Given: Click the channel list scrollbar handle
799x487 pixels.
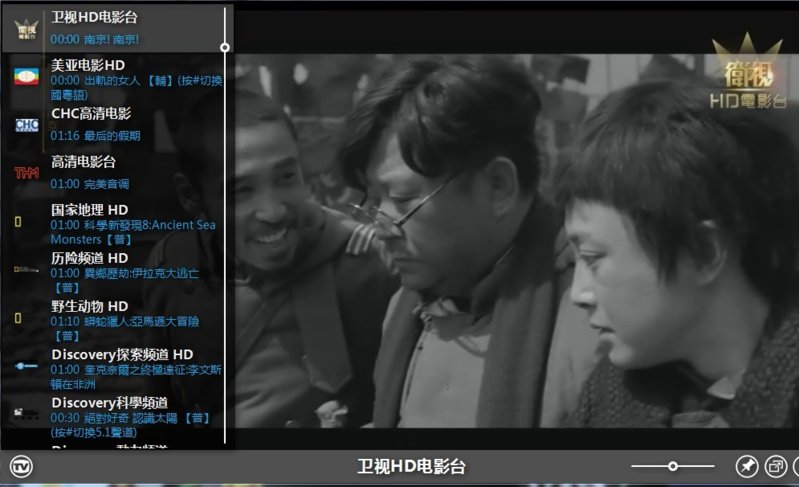Looking at the screenshot, I should 225,47.
